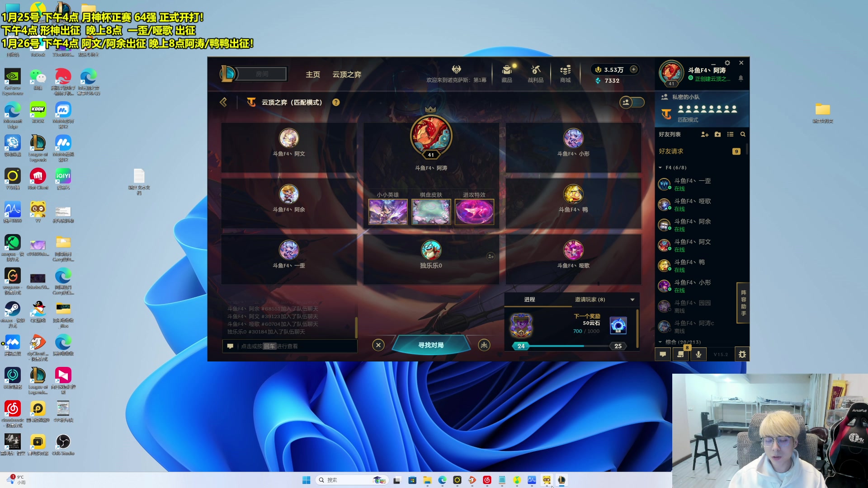Open File Explorer from the taskbar

(427, 480)
